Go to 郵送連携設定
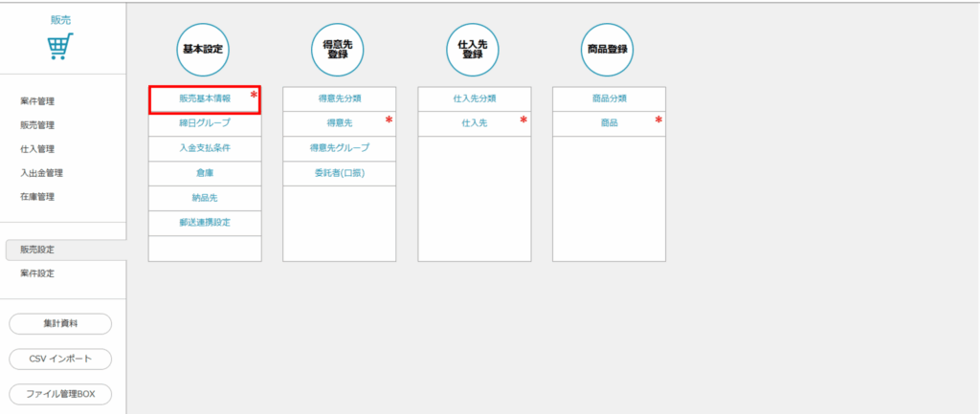 205,223
